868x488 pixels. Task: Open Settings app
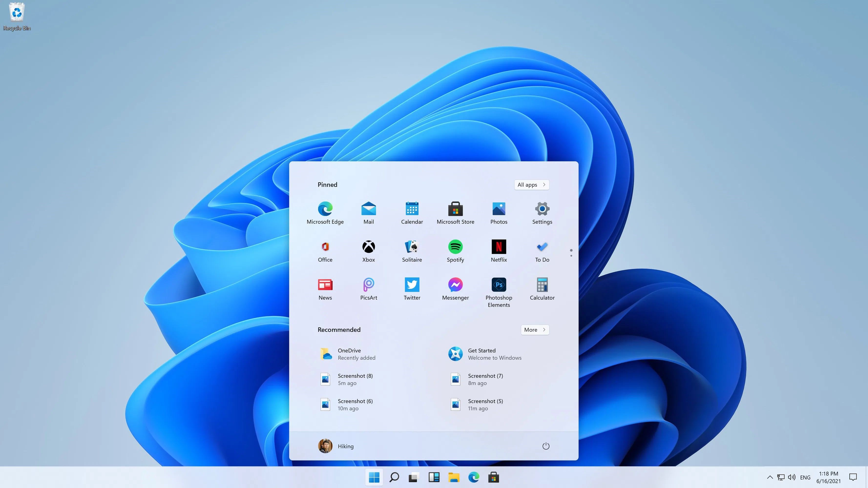(x=542, y=212)
